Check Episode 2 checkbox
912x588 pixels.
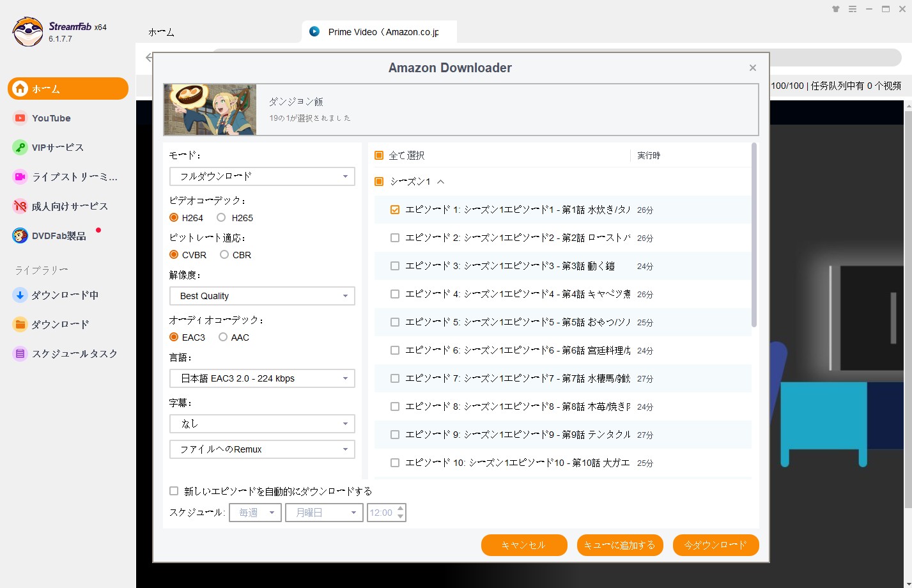tap(395, 238)
